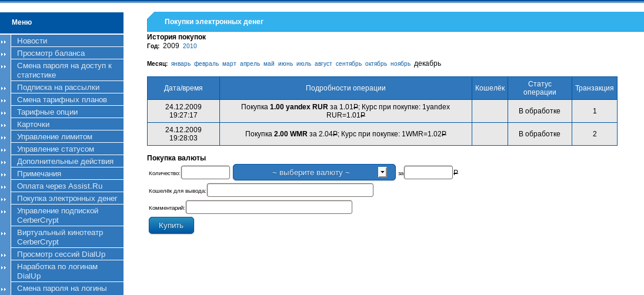Click the price field after 'за'
Image resolution: width=644 pixels, height=295 pixels.
(428, 173)
